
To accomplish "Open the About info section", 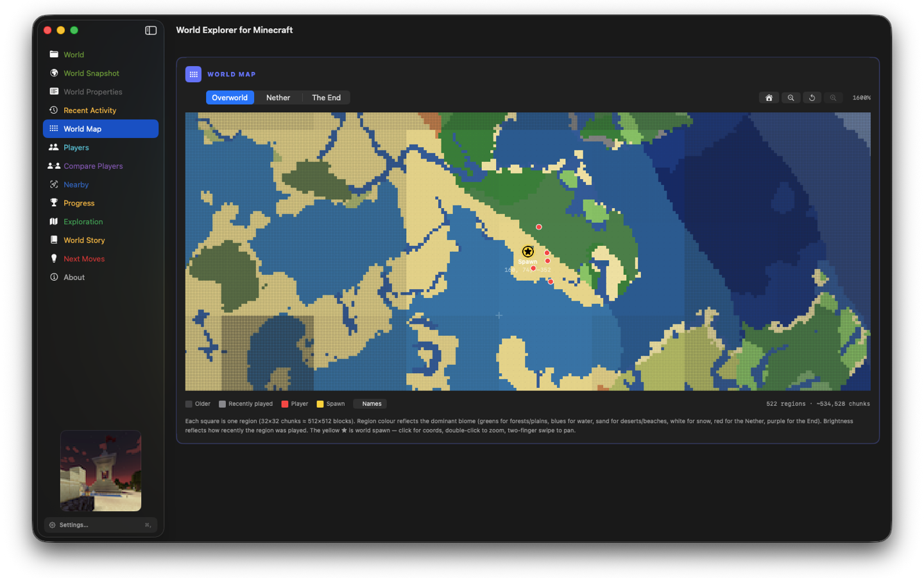I will (101, 277).
